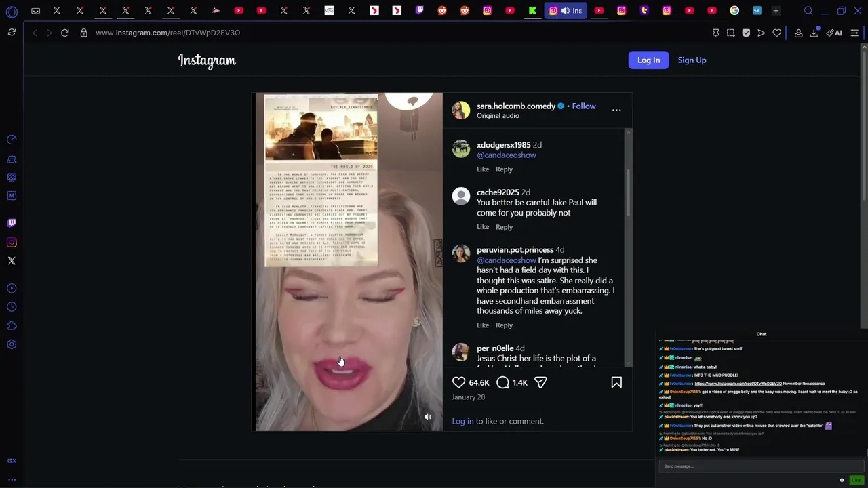
Task: Open per_n0elle's username link
Action: [x=495, y=348]
